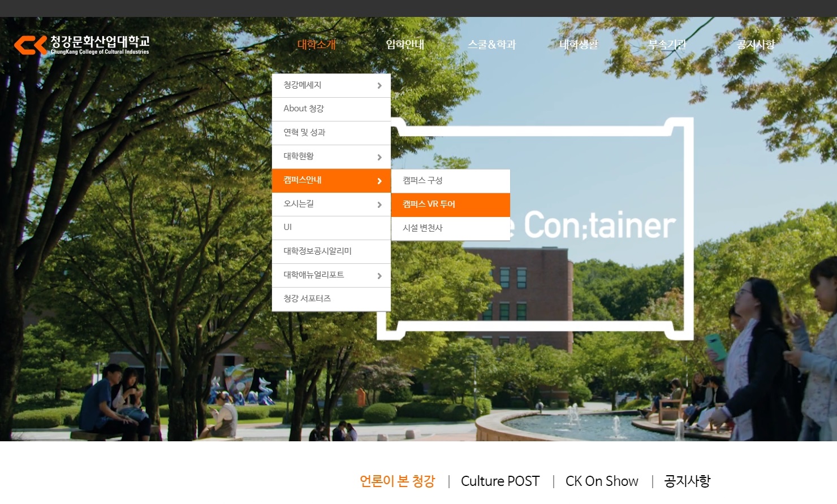Select 대학현황 menu entry

(331, 157)
